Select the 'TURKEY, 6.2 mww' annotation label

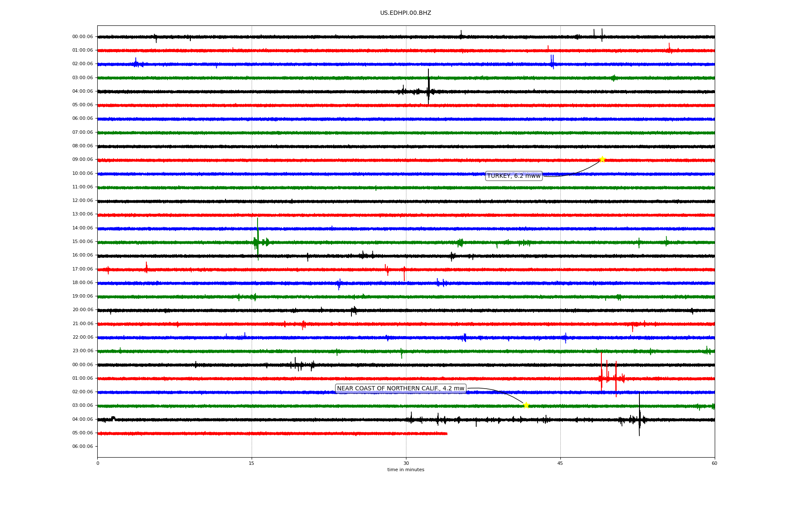[x=514, y=176]
